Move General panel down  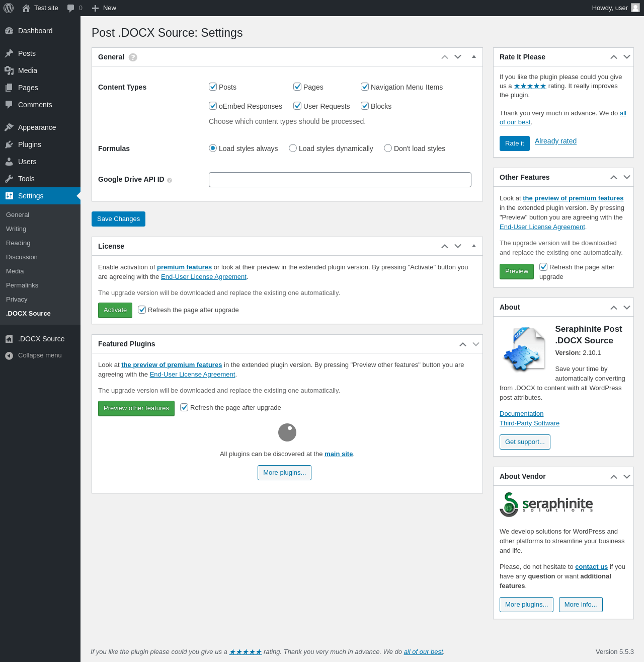pyautogui.click(x=458, y=57)
